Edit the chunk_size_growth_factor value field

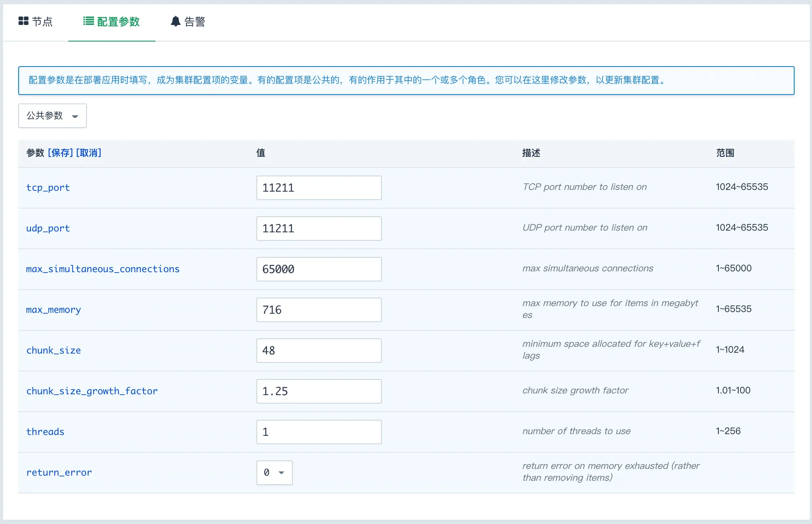319,391
